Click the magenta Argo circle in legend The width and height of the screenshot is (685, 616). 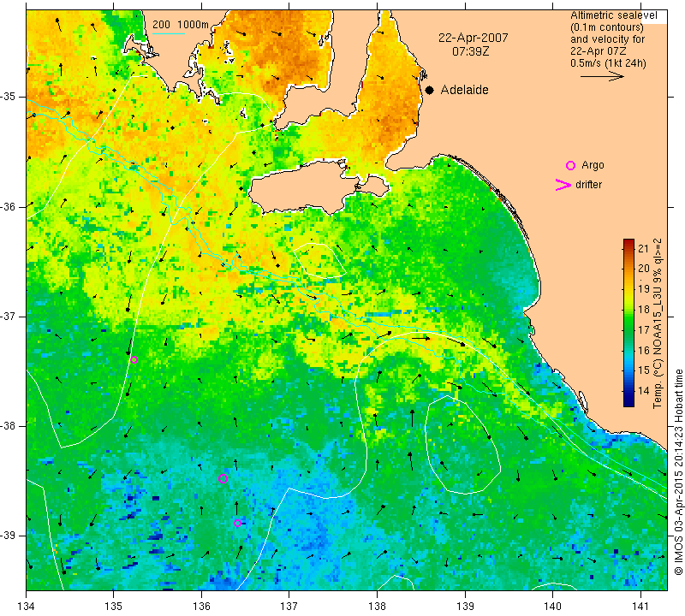570,165
